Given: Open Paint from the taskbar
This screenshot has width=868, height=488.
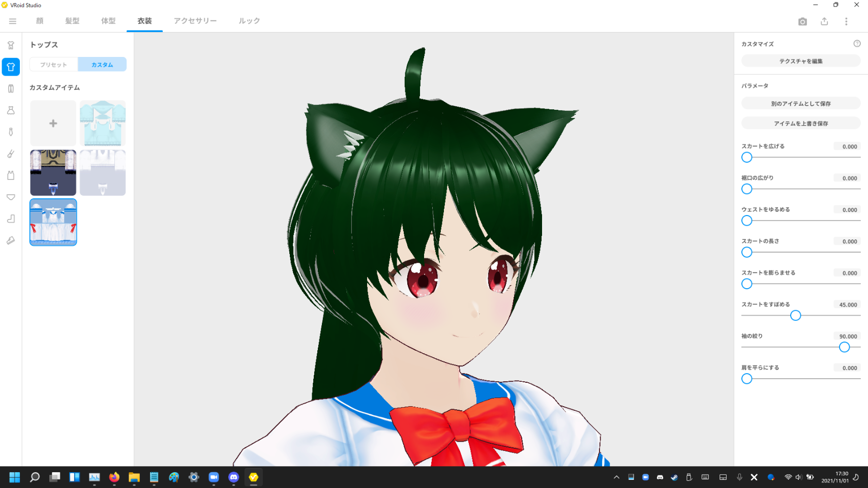Looking at the screenshot, I should [x=174, y=477].
